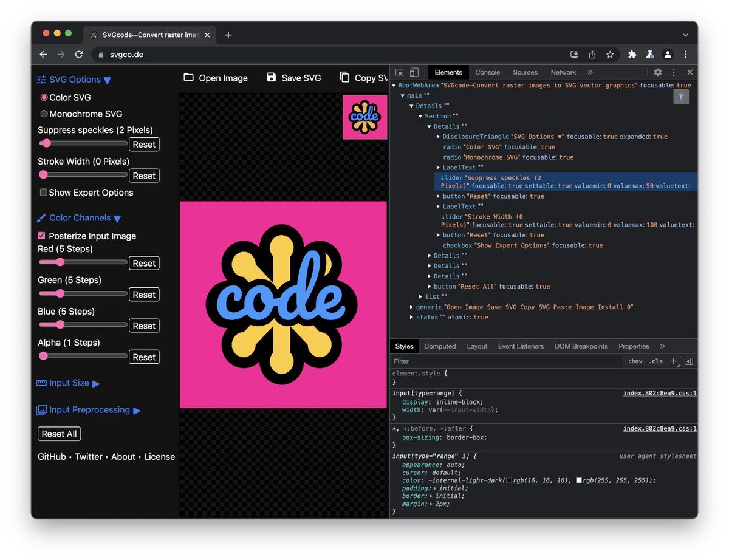Click the accessibility tree toggle button
This screenshot has height=560, width=729.
681,97
